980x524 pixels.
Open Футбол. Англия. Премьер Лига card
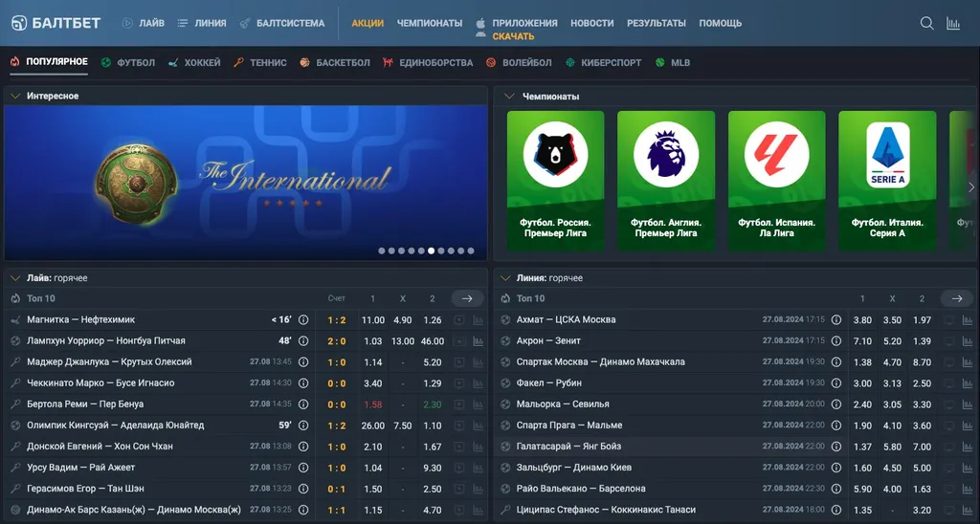666,180
